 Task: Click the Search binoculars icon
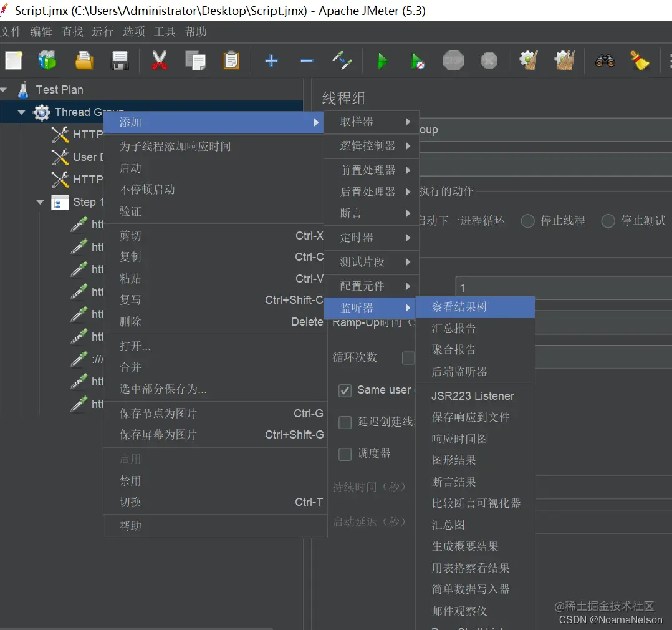(x=605, y=61)
